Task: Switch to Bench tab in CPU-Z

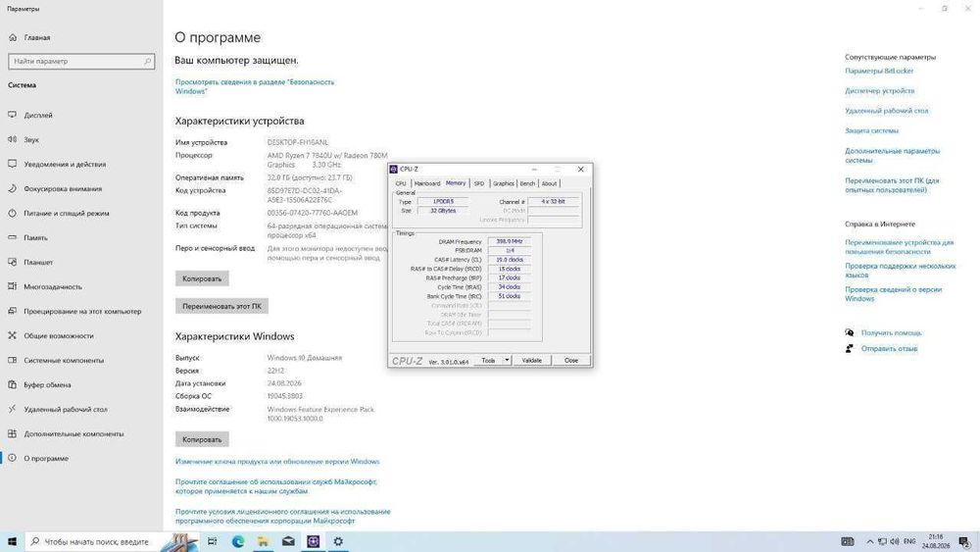Action: click(527, 183)
